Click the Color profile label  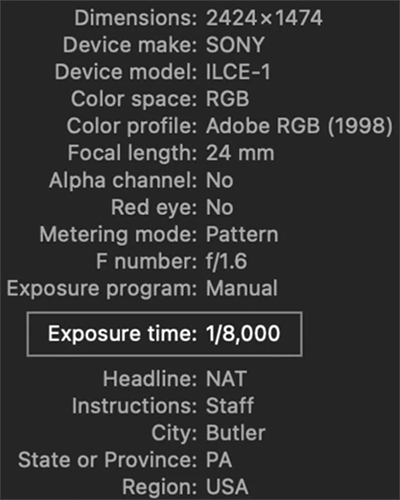132,127
